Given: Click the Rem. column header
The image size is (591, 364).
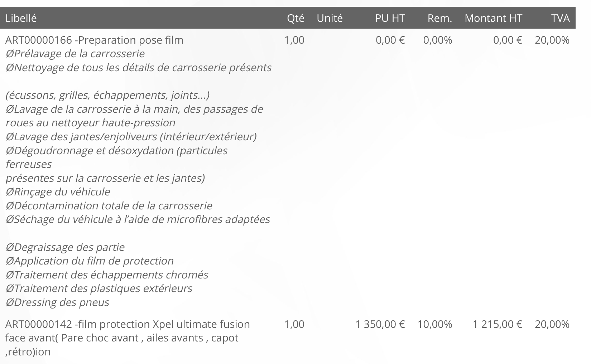Looking at the screenshot, I should coord(439,18).
